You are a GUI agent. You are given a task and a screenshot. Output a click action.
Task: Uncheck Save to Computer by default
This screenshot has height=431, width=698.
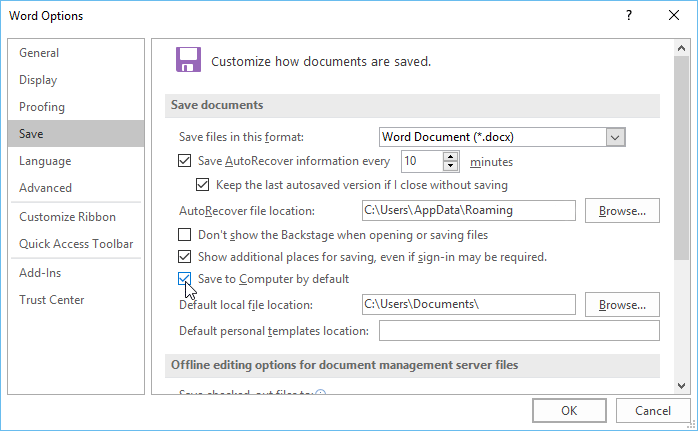coord(184,279)
